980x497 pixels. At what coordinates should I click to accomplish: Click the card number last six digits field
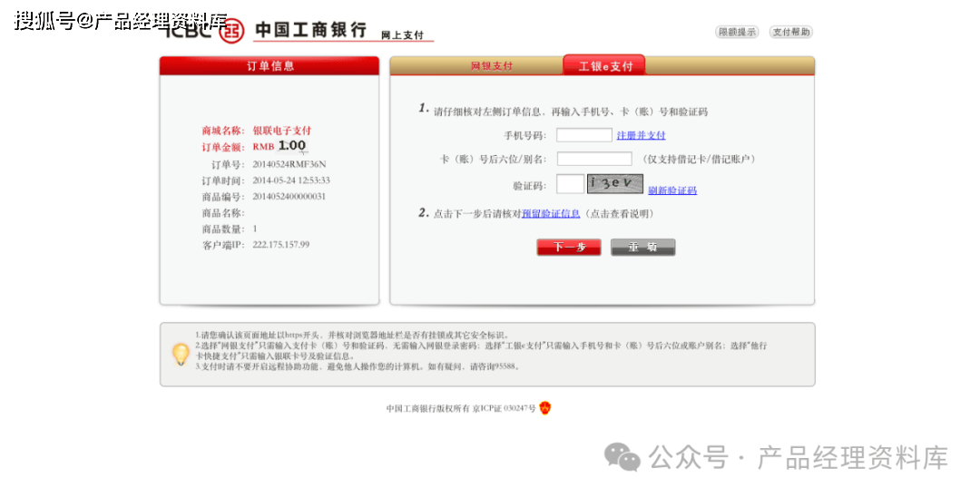coord(593,159)
